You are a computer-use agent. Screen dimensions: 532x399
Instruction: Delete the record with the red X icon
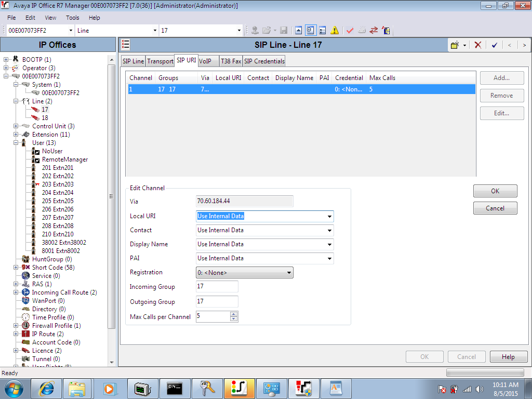[478, 45]
